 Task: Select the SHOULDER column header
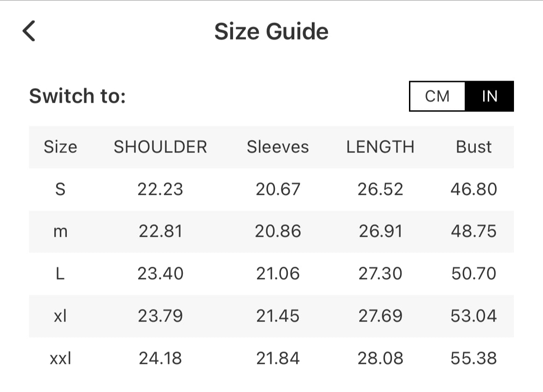[x=160, y=147]
